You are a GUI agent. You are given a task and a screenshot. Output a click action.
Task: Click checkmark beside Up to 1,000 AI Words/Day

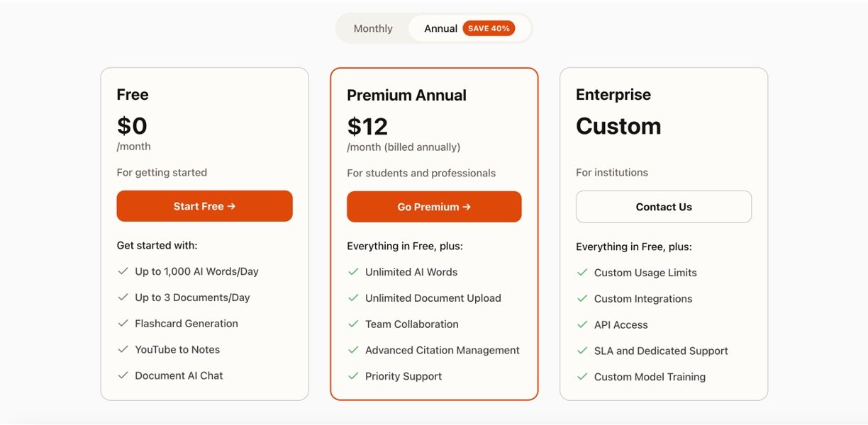pos(123,271)
